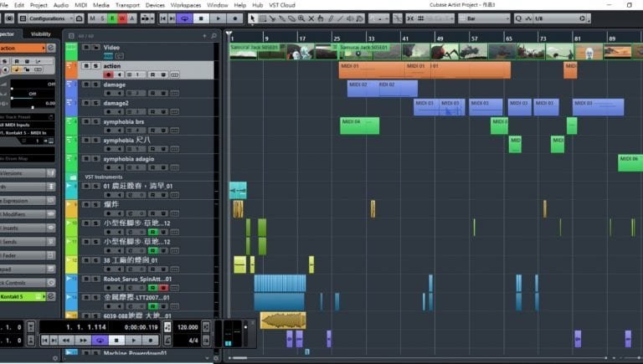Click the magnifier search icon above track list
Viewport: 643px width, 364px height.
(x=215, y=35)
